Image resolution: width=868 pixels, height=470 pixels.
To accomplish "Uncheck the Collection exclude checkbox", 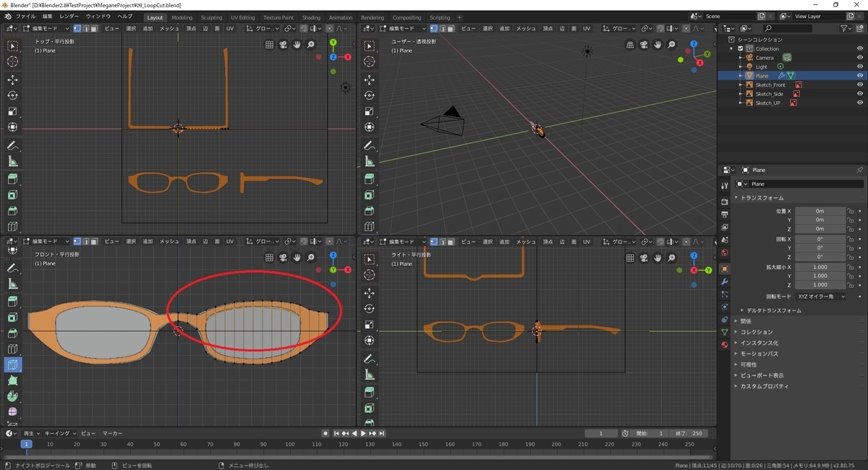I will [x=741, y=48].
